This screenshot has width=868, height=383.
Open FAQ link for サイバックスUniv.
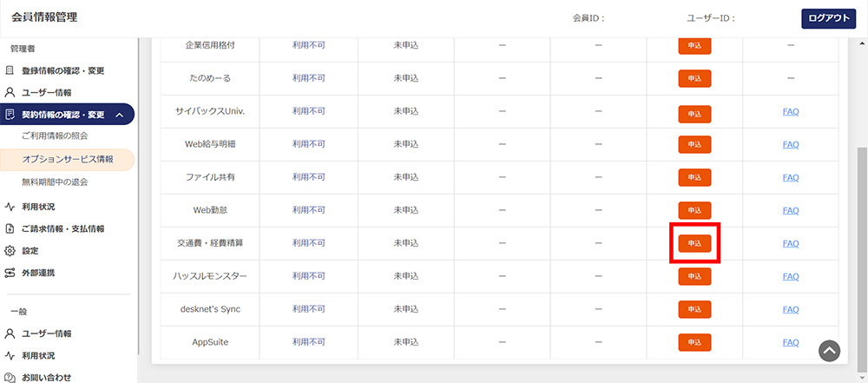click(790, 112)
